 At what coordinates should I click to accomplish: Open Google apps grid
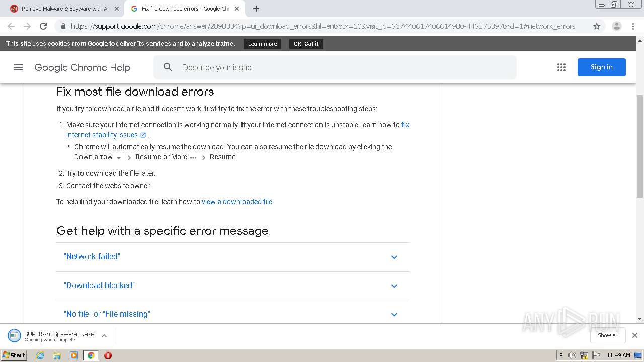pyautogui.click(x=561, y=67)
